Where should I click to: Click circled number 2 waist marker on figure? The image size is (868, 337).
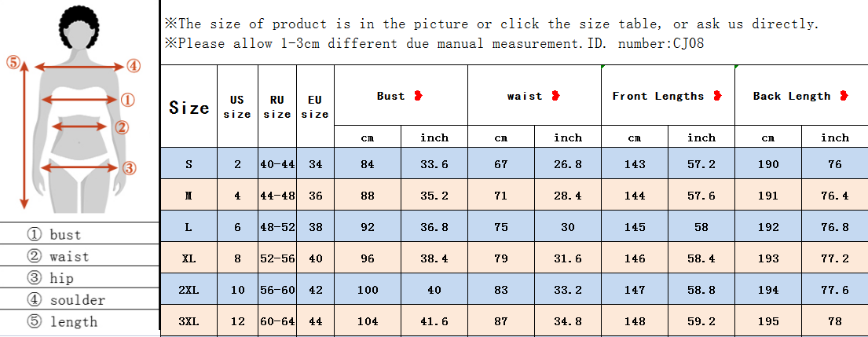coord(120,126)
